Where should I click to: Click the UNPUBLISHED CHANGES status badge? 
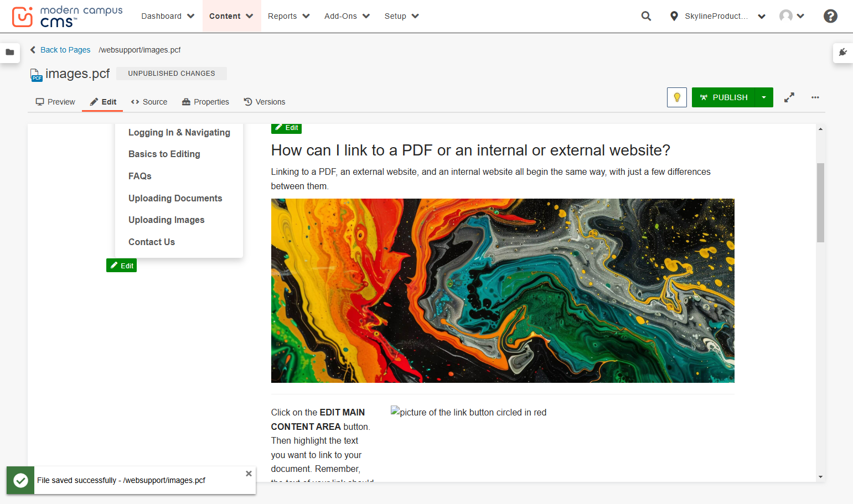172,74
